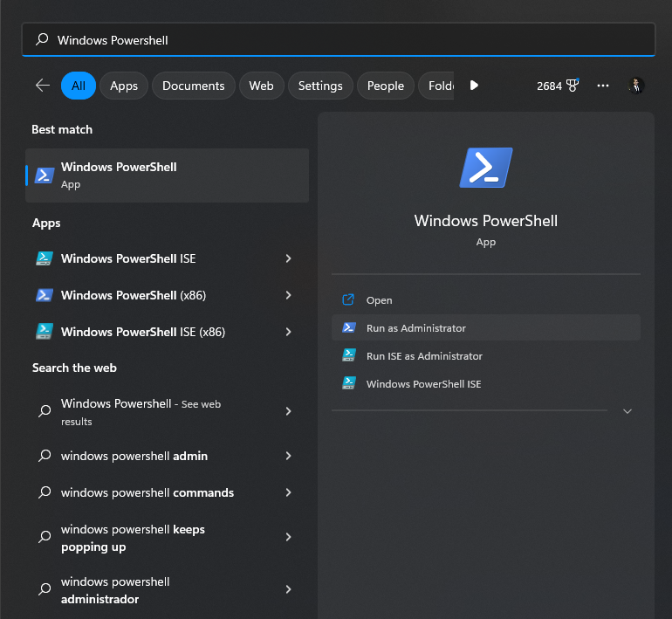This screenshot has width=672, height=619.
Task: Choose Run ISE as Administrator
Action: point(486,355)
